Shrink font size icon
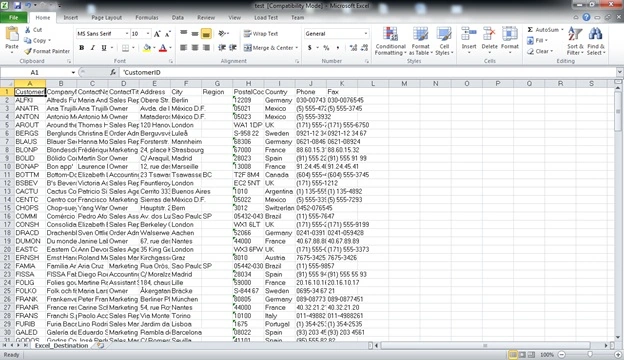The image size is (624, 360). [168, 34]
